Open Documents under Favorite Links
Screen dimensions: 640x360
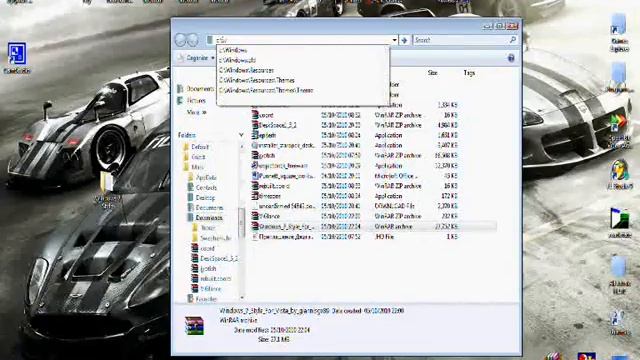[200, 89]
